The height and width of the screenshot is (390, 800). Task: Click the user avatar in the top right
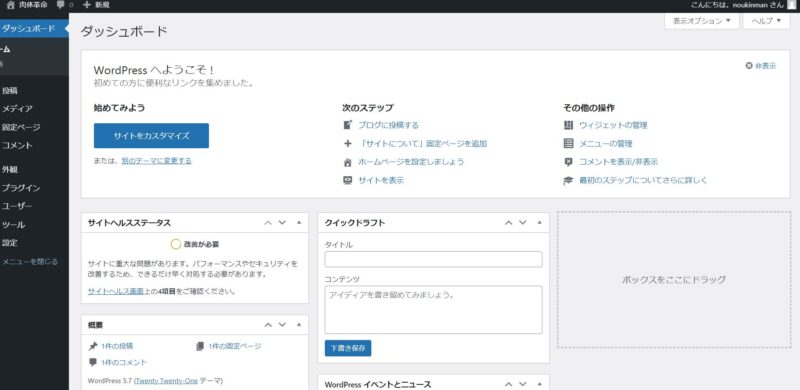(x=791, y=5)
